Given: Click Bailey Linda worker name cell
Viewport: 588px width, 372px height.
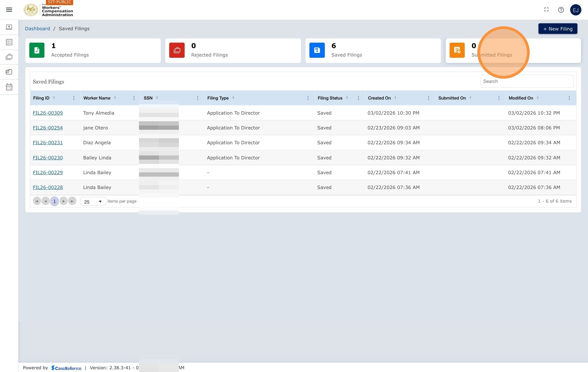Looking at the screenshot, I should coord(97,158).
